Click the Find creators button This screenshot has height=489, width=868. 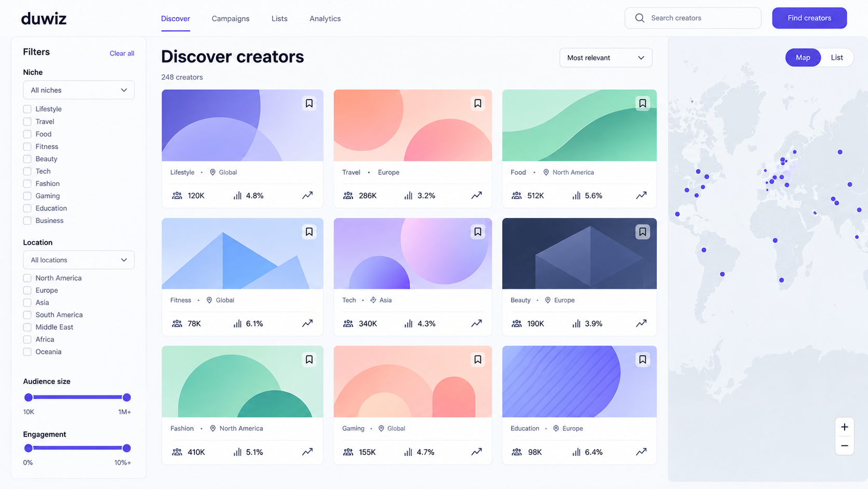tap(809, 18)
